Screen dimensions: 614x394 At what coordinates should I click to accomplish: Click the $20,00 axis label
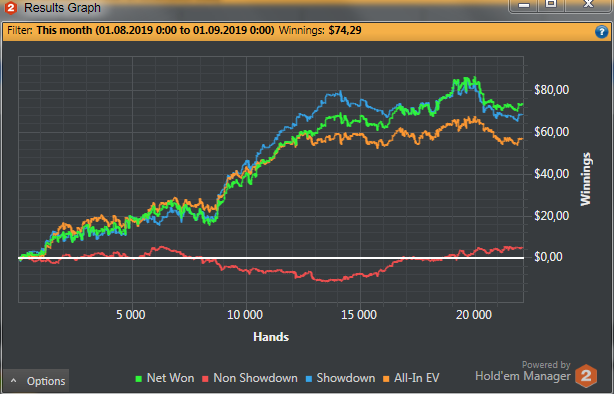pos(551,215)
